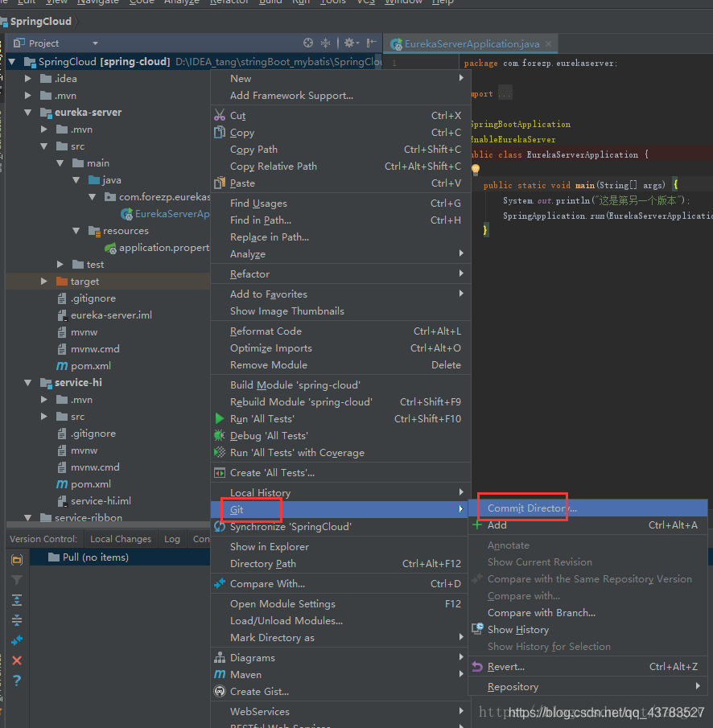Select application.properties file in tree
The width and height of the screenshot is (713, 728).
pos(158,248)
